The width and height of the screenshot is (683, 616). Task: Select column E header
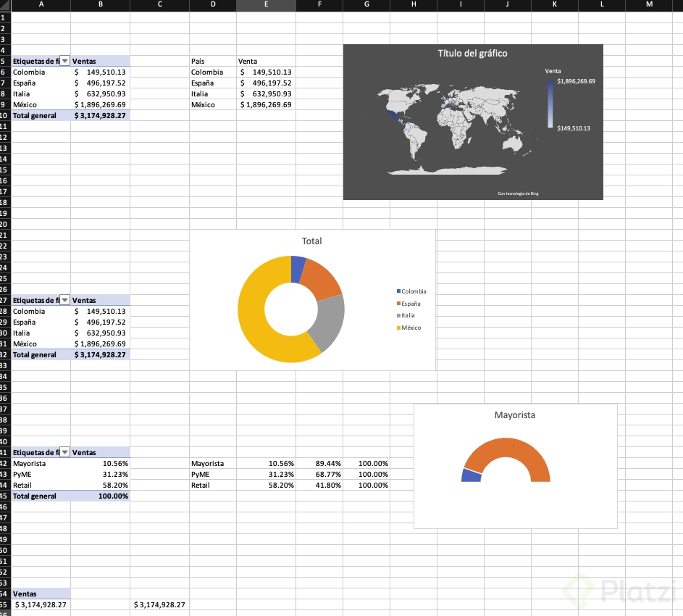click(266, 4)
